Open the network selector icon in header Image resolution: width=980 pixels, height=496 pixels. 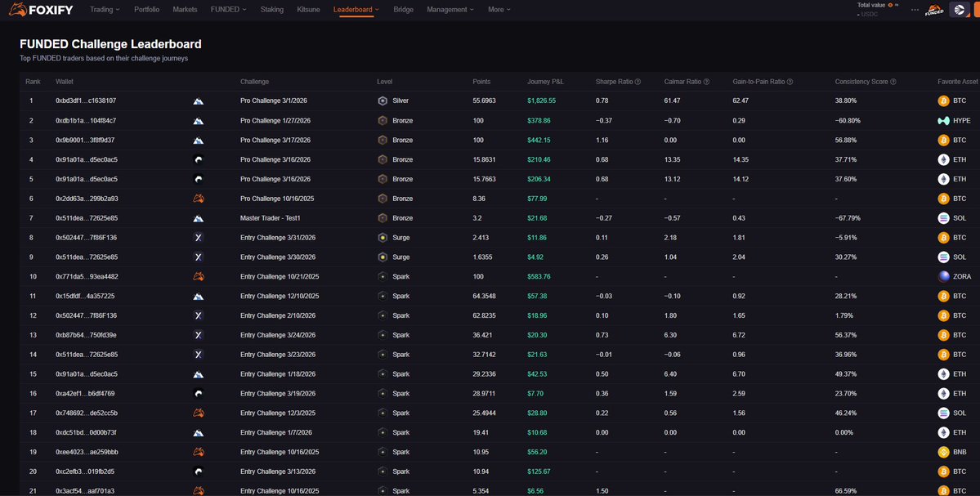960,10
